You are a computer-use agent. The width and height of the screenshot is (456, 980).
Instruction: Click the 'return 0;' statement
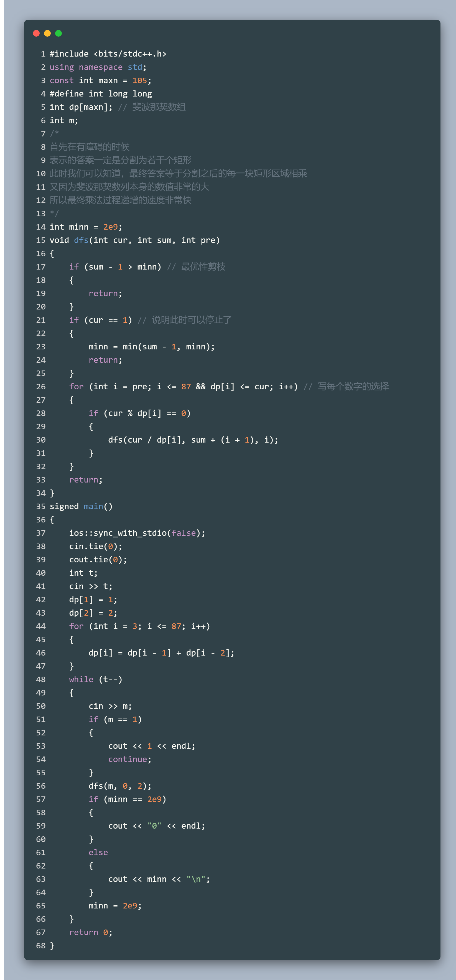[x=91, y=933]
